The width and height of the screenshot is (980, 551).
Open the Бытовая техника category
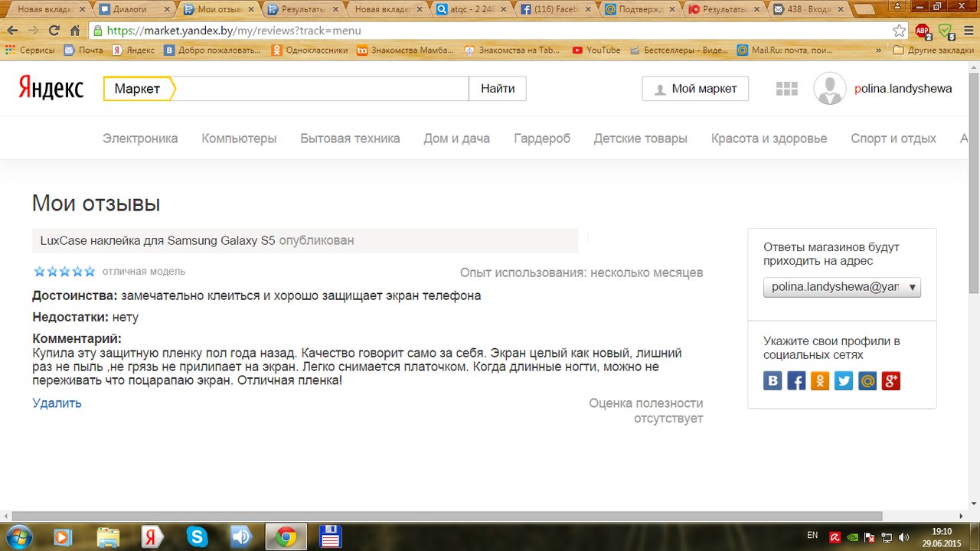coord(350,139)
